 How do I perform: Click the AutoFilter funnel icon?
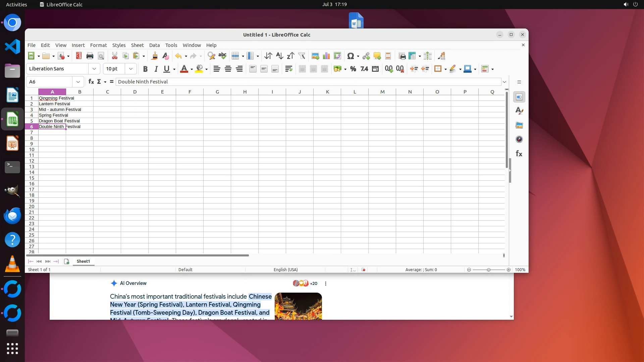pos(302,56)
